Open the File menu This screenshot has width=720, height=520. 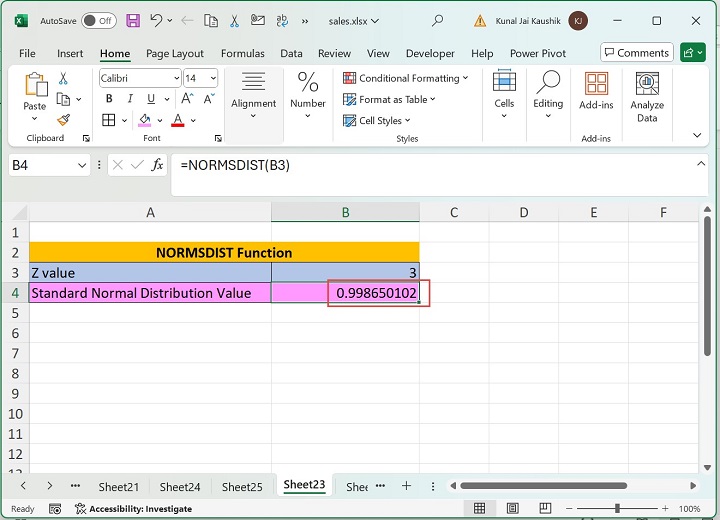tap(27, 53)
